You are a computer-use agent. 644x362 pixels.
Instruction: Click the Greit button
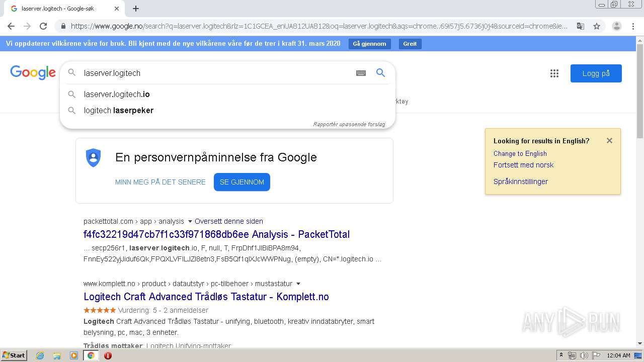[410, 44]
